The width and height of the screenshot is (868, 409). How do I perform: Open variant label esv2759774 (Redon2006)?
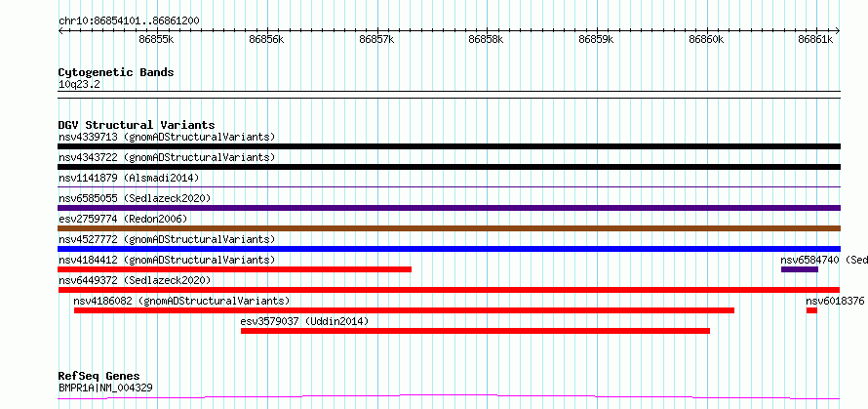tap(123, 219)
